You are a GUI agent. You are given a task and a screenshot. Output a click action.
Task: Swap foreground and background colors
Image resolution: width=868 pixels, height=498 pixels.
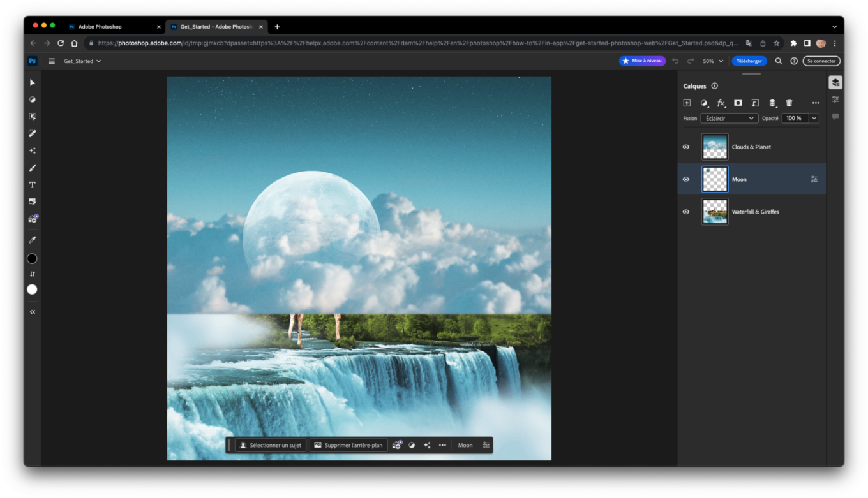click(33, 274)
